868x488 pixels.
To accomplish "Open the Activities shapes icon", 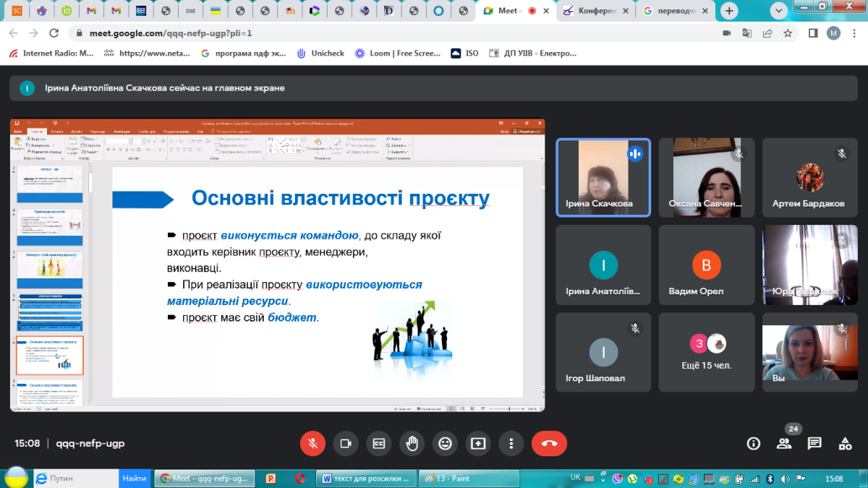I will click(x=845, y=443).
